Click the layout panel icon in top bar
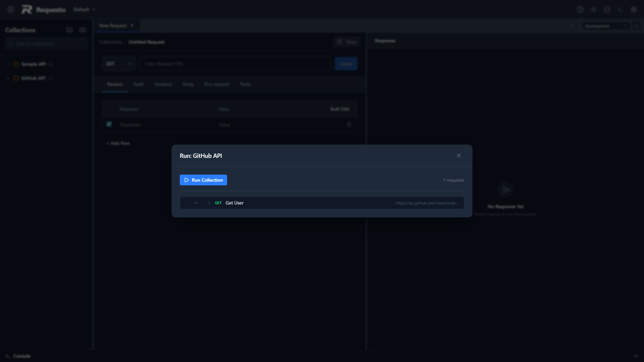Screen dimensions: 644x362 pos(607,9)
